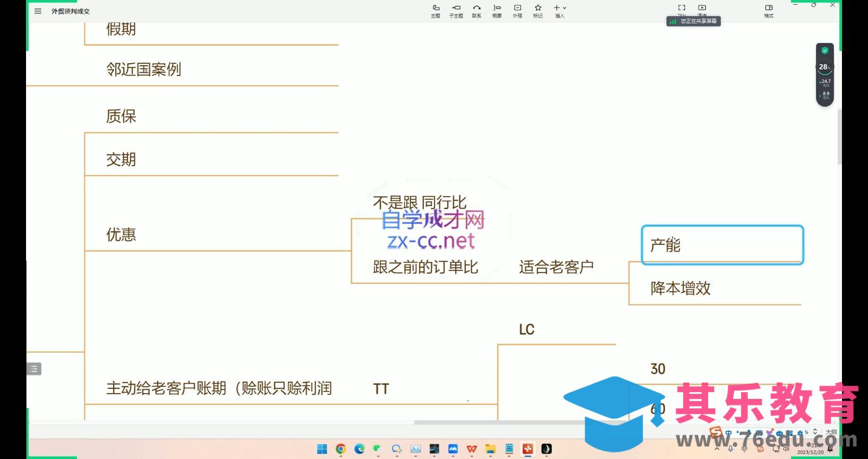868x459 pixels.
Task: Click the 主题 (Topic) toolbar icon
Action: [x=436, y=10]
